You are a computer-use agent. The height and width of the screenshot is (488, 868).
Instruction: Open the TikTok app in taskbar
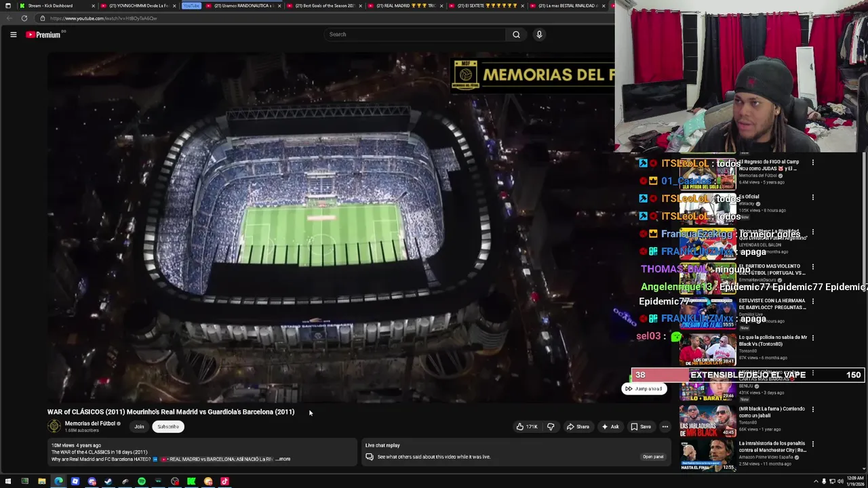pos(224,482)
